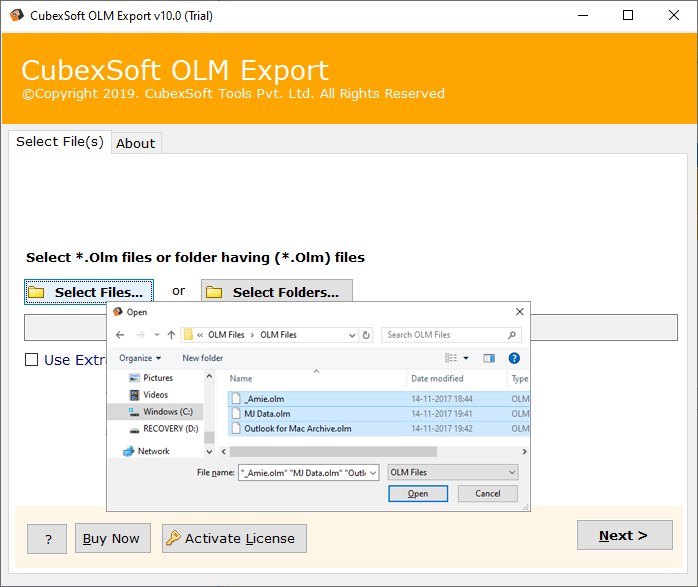Click the refresh icon beside address bar

(366, 335)
